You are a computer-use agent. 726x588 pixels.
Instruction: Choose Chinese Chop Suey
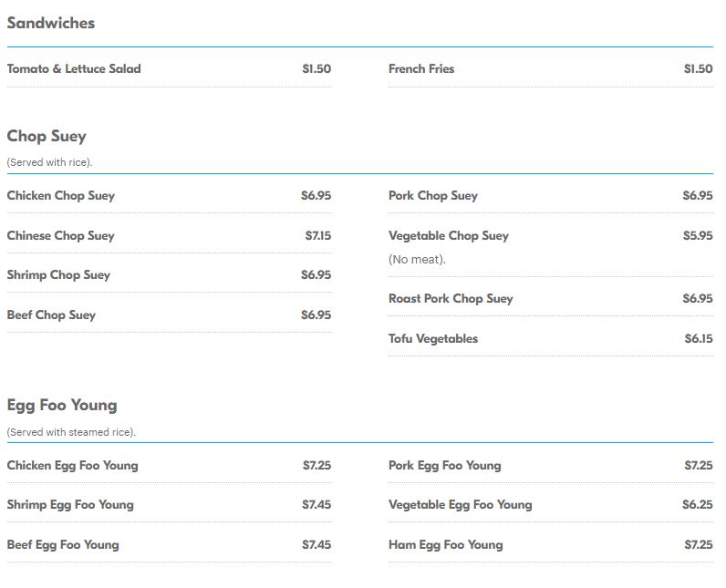point(61,236)
